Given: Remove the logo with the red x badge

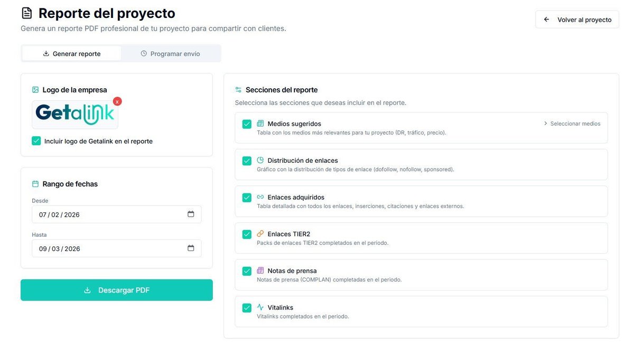Looking at the screenshot, I should click(117, 101).
